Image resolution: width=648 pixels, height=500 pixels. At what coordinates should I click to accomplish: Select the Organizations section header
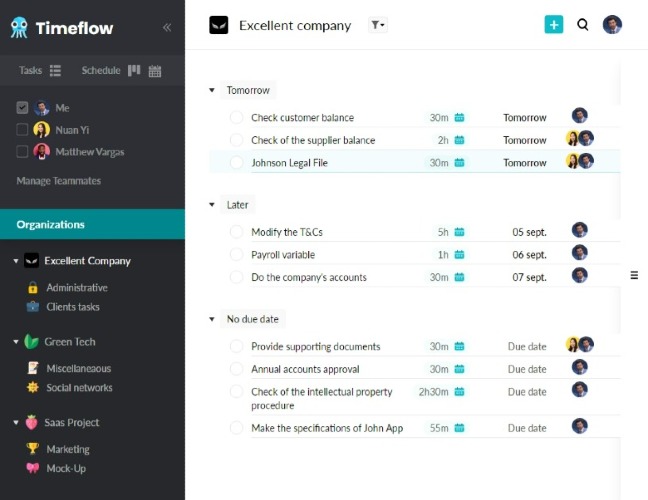pos(93,224)
